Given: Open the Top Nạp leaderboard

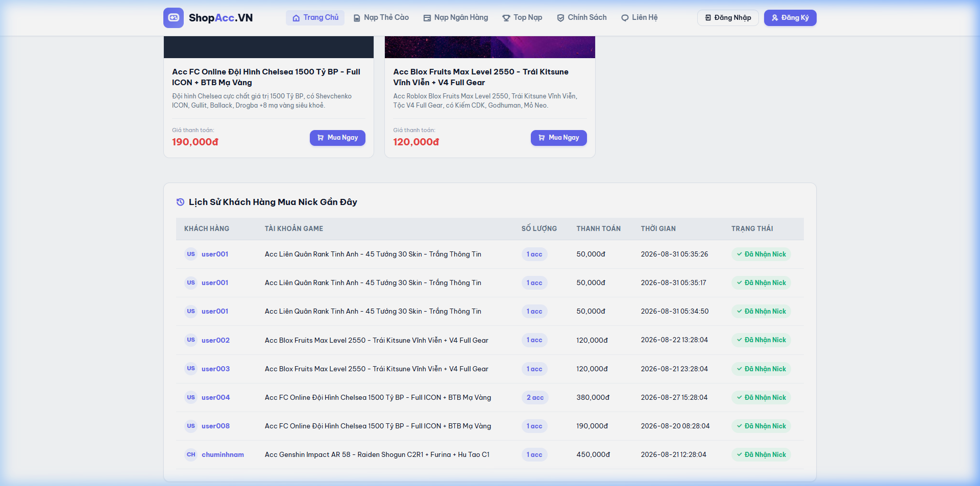Looking at the screenshot, I should click(x=522, y=18).
